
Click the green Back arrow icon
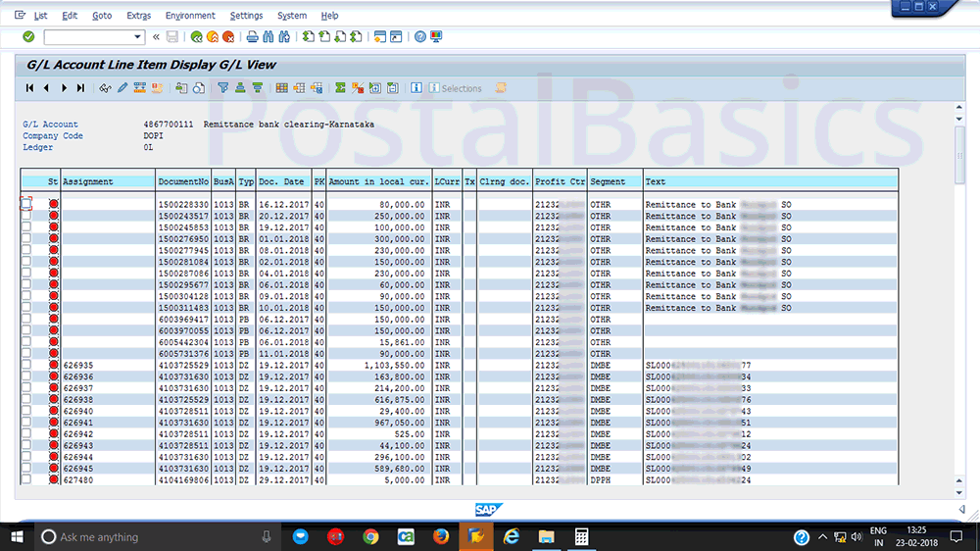click(197, 37)
